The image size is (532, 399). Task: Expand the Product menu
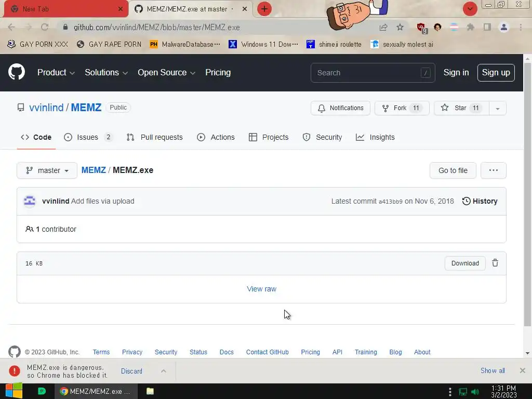click(x=56, y=72)
